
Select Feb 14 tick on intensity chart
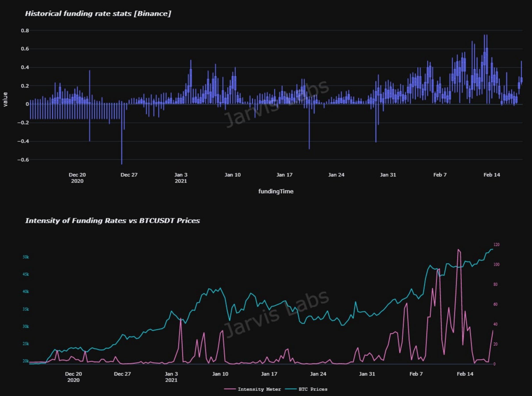pos(465,374)
